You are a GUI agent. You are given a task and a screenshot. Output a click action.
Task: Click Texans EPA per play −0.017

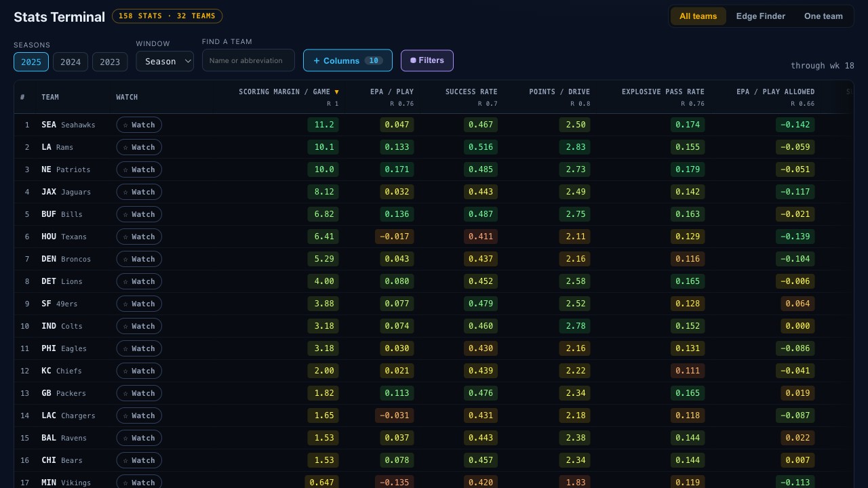tap(394, 237)
